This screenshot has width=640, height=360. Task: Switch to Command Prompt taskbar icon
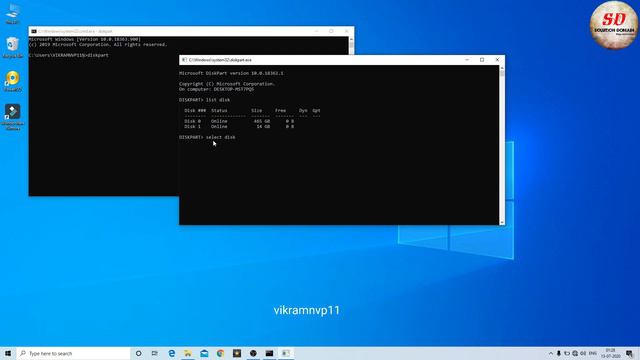tap(269, 353)
